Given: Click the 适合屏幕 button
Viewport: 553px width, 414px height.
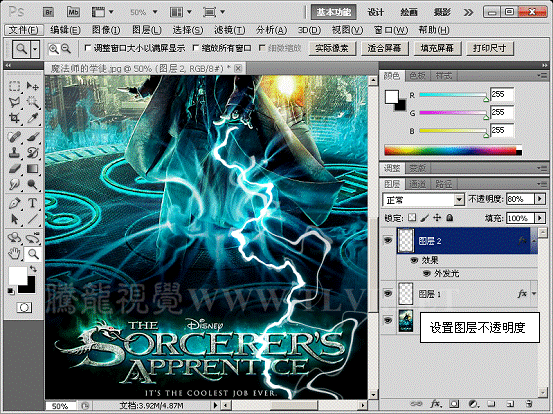Looking at the screenshot, I should (385, 48).
